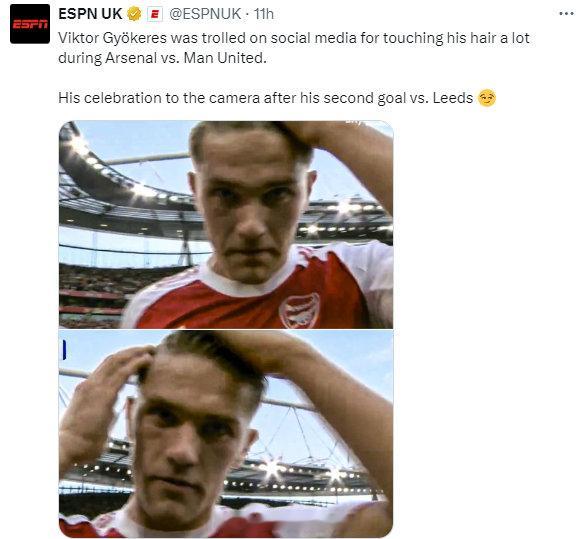The width and height of the screenshot is (577, 539).
Task: Click the small red ESPN affiliate badge
Action: 155,15
